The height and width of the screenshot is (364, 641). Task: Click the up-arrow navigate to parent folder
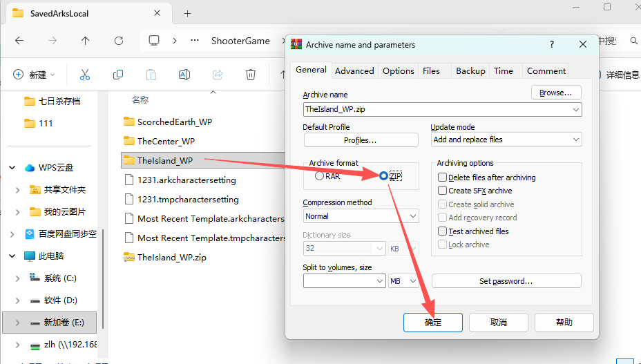pyautogui.click(x=85, y=41)
